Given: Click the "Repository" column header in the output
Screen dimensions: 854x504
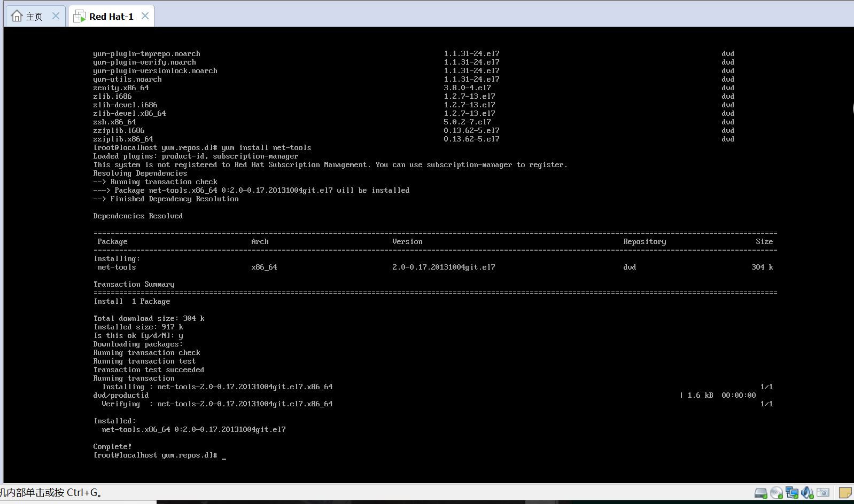Looking at the screenshot, I should point(645,242).
